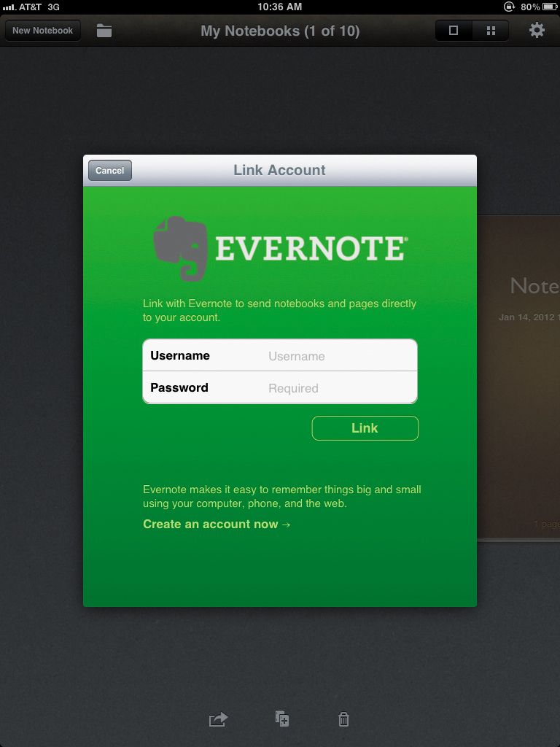Tap the Password input field
Screen dimensions: 560x747
pos(280,387)
